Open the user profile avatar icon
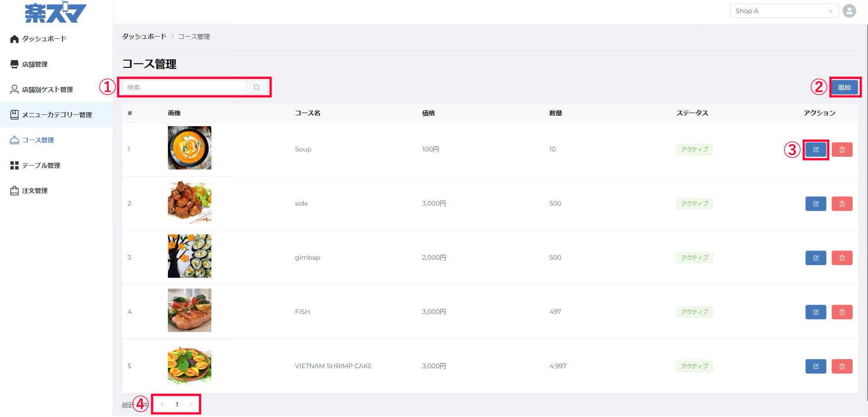The image size is (868, 417). 849,11
